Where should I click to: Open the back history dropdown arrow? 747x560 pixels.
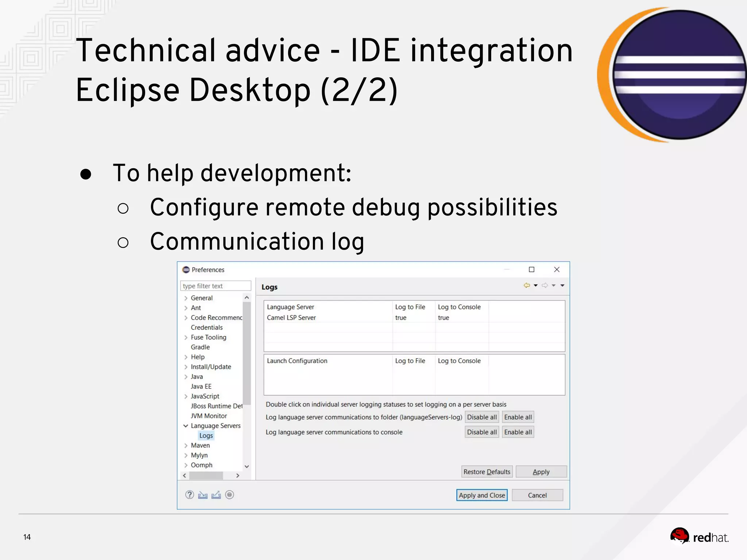[x=535, y=285]
